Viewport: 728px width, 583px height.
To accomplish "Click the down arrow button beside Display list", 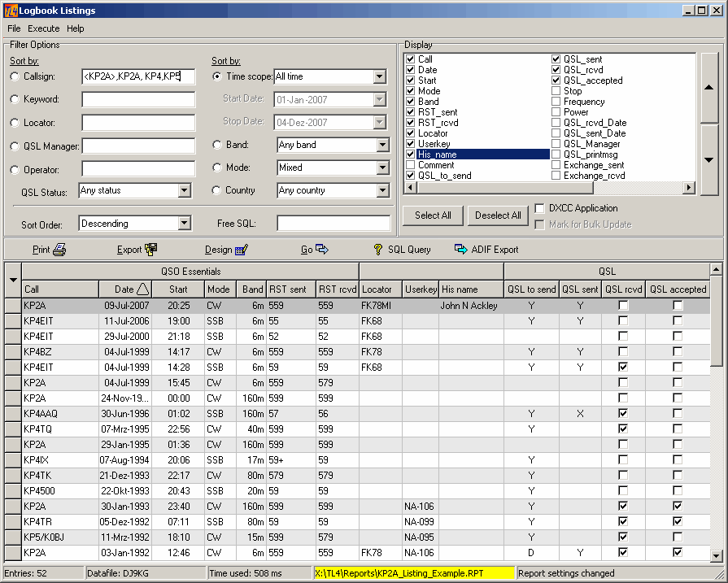I will pyautogui.click(x=709, y=159).
